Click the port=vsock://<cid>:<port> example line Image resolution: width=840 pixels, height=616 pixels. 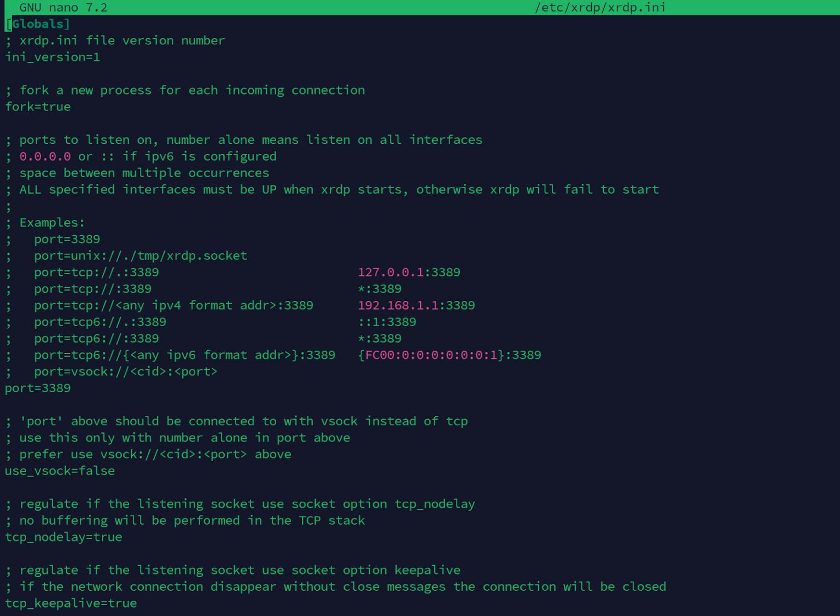pyautogui.click(x=125, y=371)
